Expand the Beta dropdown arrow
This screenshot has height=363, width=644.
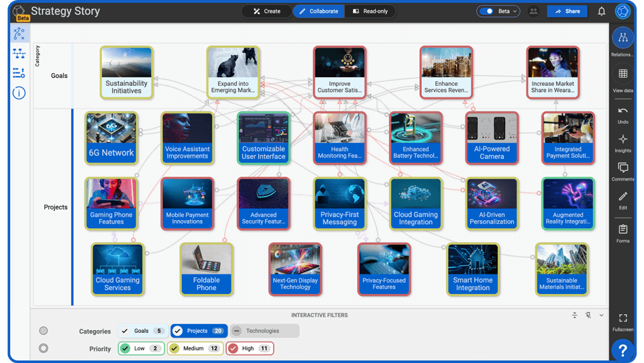pyautogui.click(x=515, y=11)
